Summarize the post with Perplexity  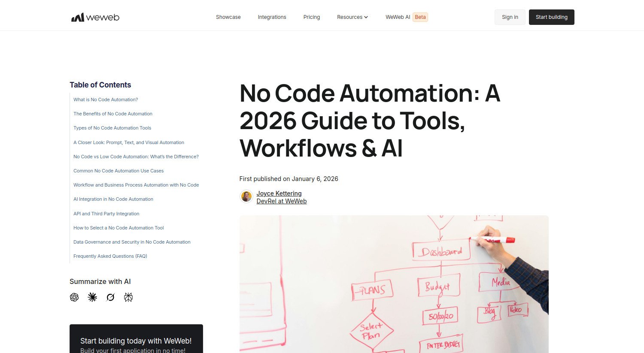128,297
